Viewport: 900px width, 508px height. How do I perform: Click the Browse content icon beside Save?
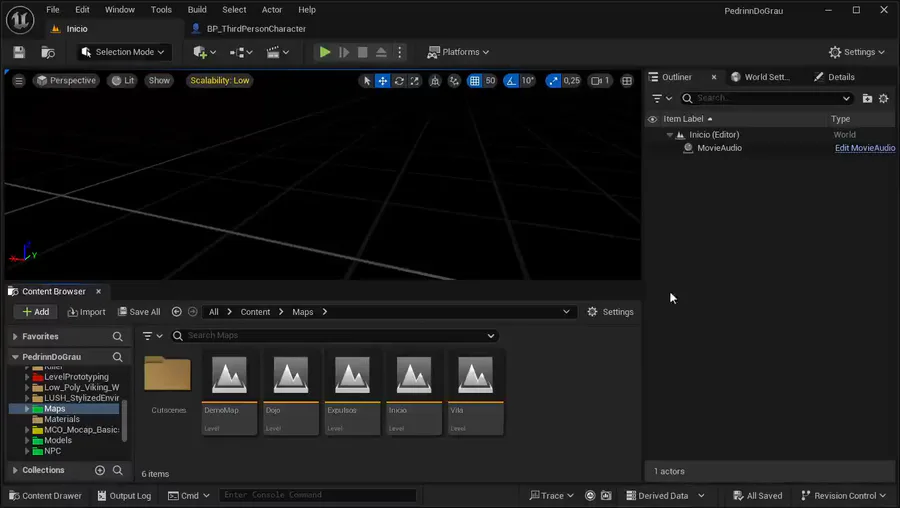pos(48,52)
